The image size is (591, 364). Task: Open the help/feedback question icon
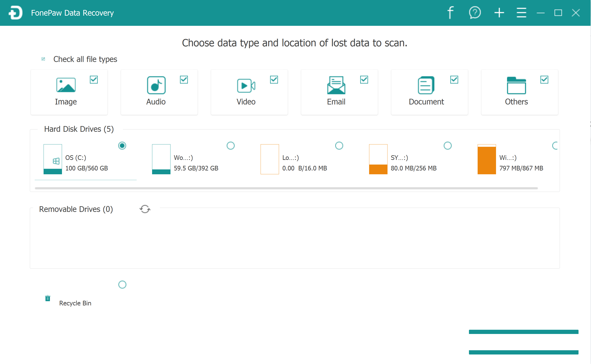[475, 12]
